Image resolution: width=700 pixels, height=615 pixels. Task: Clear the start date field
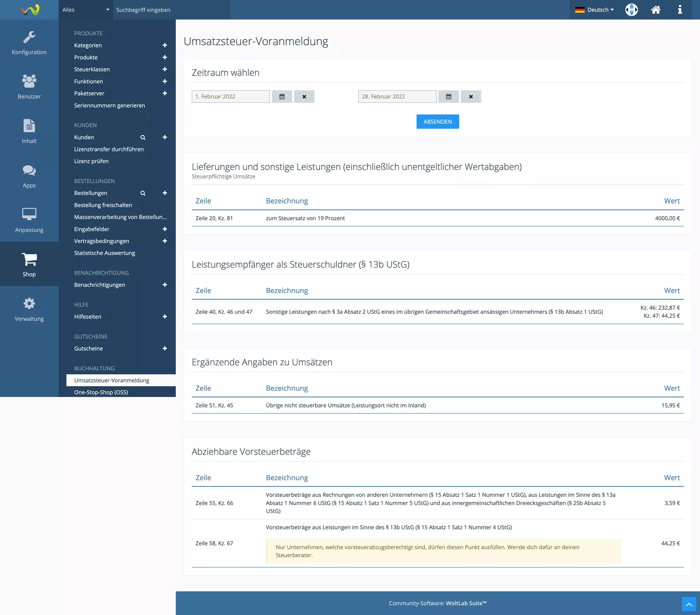click(304, 97)
